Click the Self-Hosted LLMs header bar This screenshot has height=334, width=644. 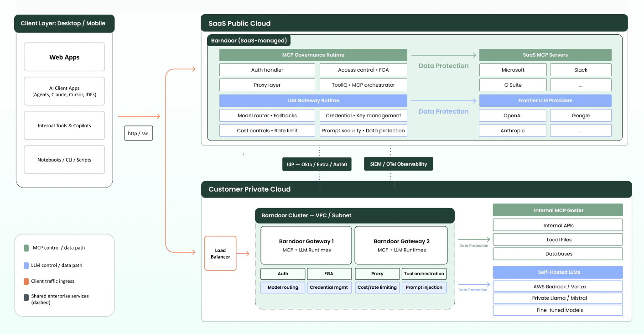pos(558,272)
